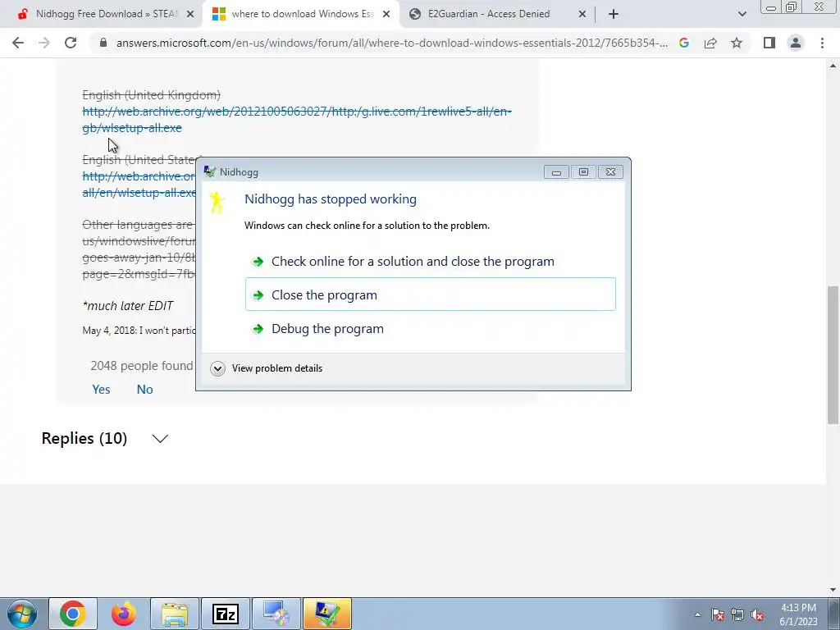Open the clock showing 4:13 PM
Image resolution: width=840 pixels, height=630 pixels.
pyautogui.click(x=798, y=614)
